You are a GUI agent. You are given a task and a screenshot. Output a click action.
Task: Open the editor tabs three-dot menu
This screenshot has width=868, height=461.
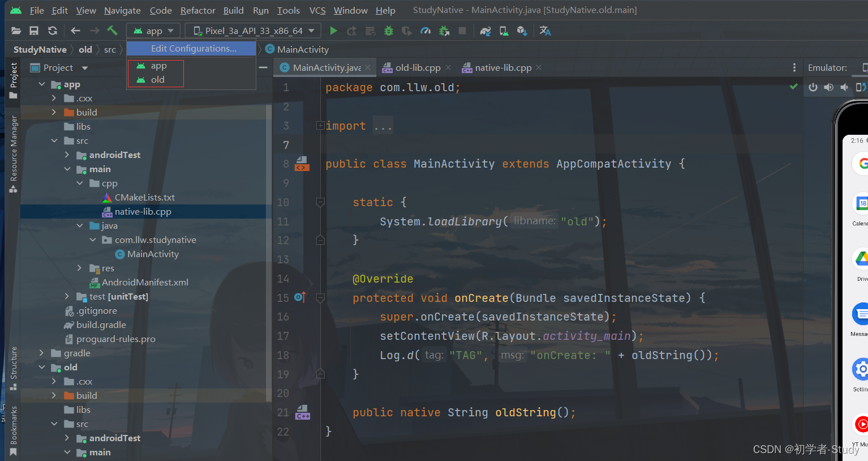point(794,67)
